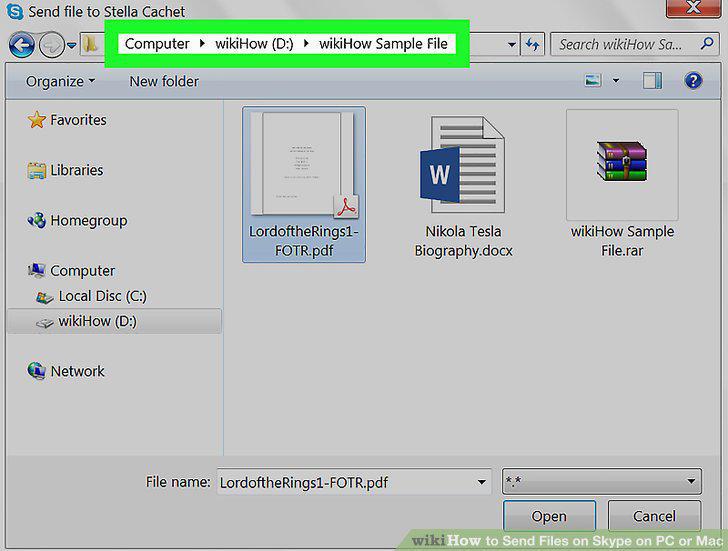Open the address bar history dropdown

coord(512,45)
